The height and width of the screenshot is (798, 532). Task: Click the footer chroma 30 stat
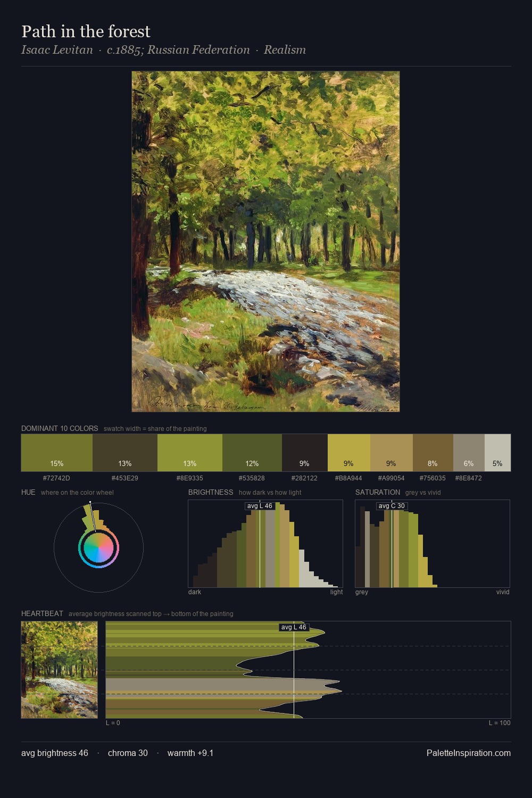(x=128, y=753)
